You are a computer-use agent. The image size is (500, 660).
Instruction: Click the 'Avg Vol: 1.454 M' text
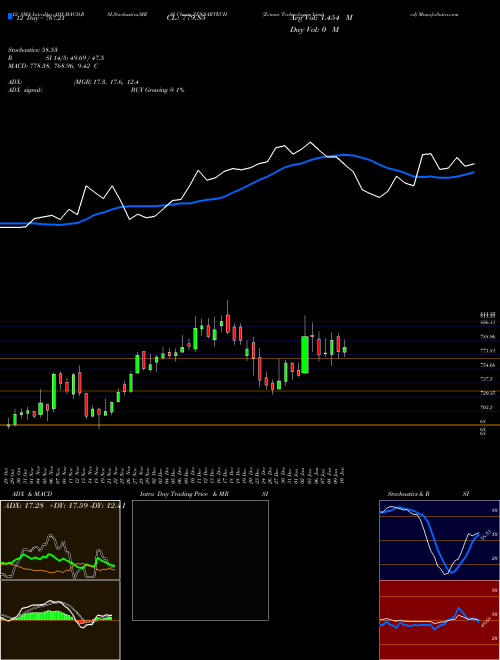pyautogui.click(x=321, y=18)
